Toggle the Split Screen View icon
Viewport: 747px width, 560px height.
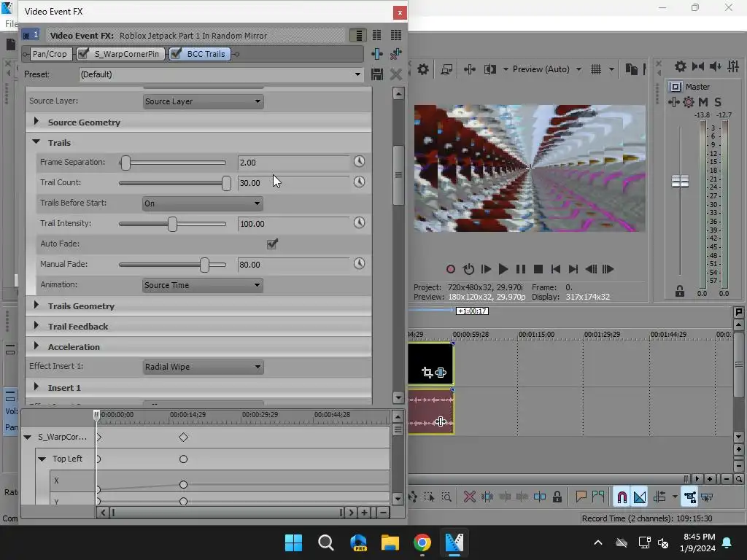click(490, 69)
